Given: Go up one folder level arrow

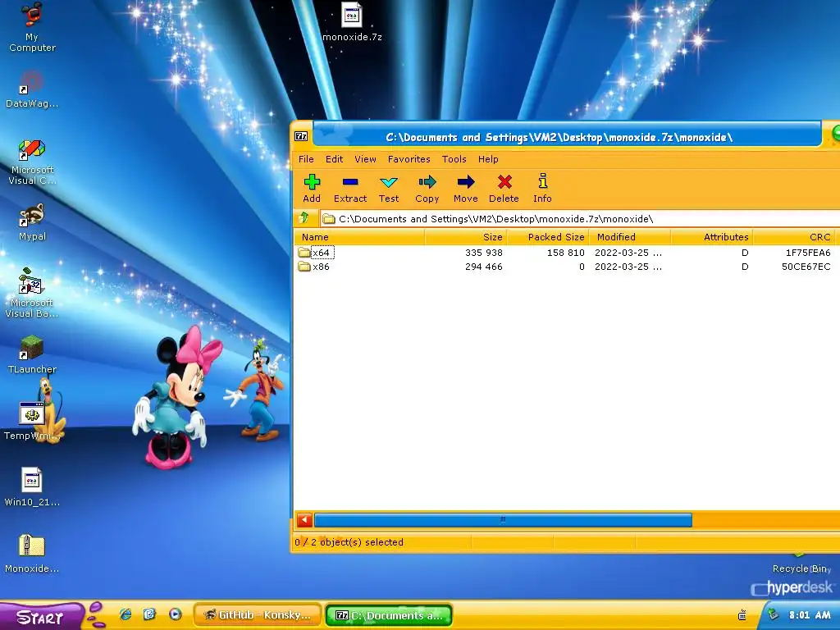Looking at the screenshot, I should pos(304,218).
